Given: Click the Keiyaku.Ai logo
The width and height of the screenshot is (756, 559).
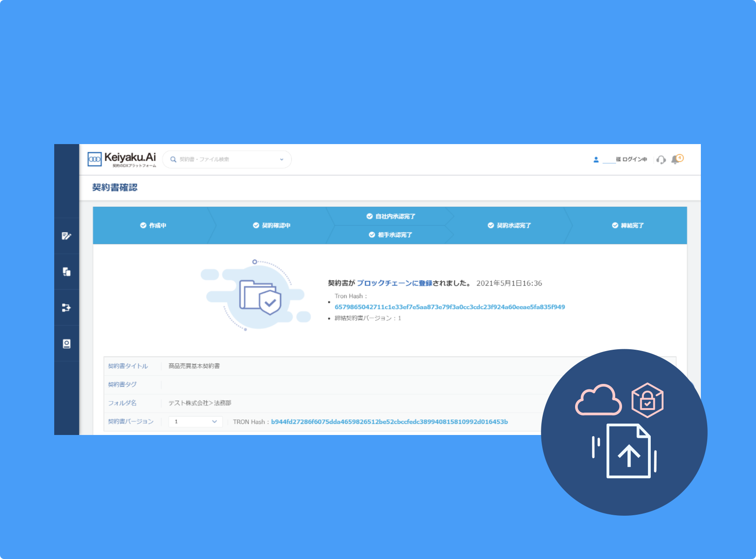Looking at the screenshot, I should 122,159.
